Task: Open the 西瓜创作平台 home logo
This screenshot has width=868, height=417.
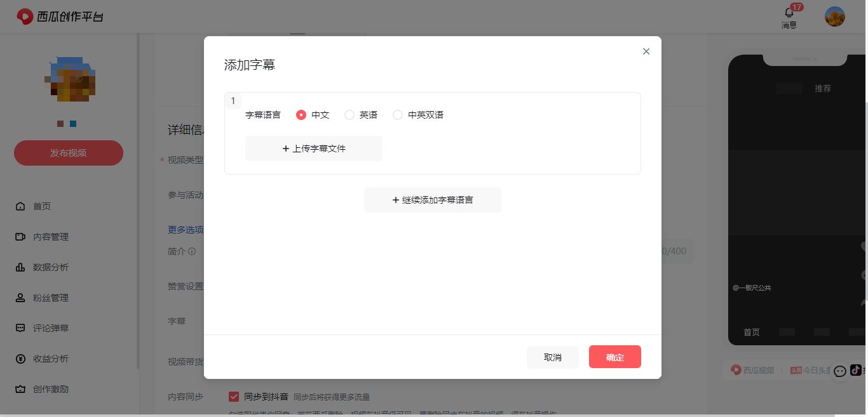Action: point(60,17)
